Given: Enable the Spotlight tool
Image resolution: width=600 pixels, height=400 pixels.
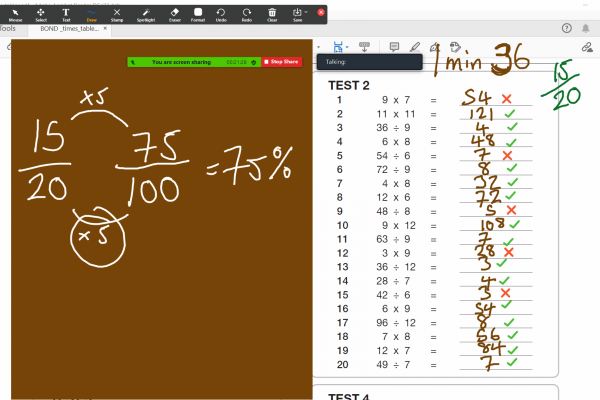Looking at the screenshot, I should pyautogui.click(x=144, y=13).
